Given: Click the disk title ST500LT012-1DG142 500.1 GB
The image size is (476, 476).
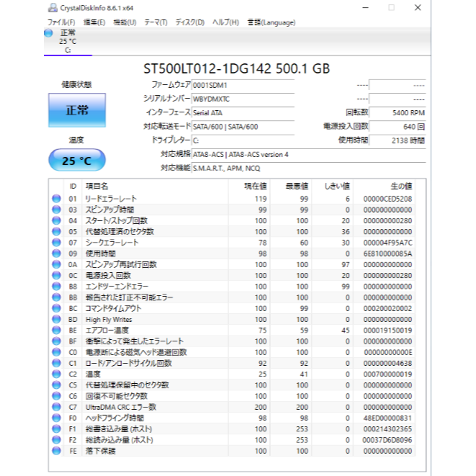Looking at the screenshot, I should coord(237,68).
